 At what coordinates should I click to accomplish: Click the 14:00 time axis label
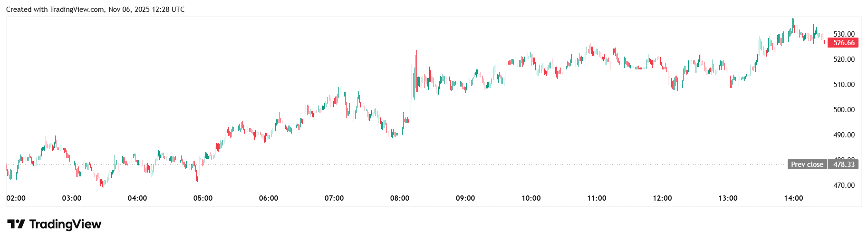[793, 198]
